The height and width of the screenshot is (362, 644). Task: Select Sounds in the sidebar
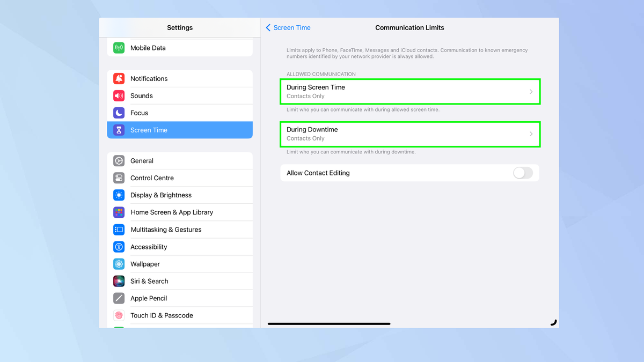(180, 95)
